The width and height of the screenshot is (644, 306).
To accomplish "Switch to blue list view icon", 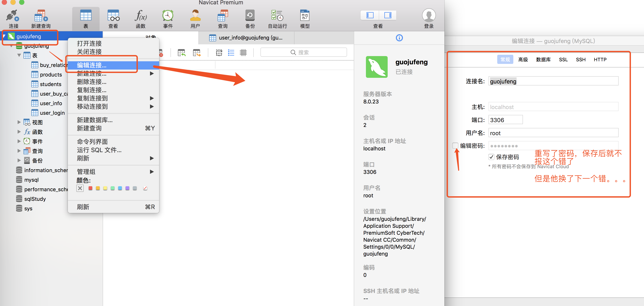I will [231, 53].
